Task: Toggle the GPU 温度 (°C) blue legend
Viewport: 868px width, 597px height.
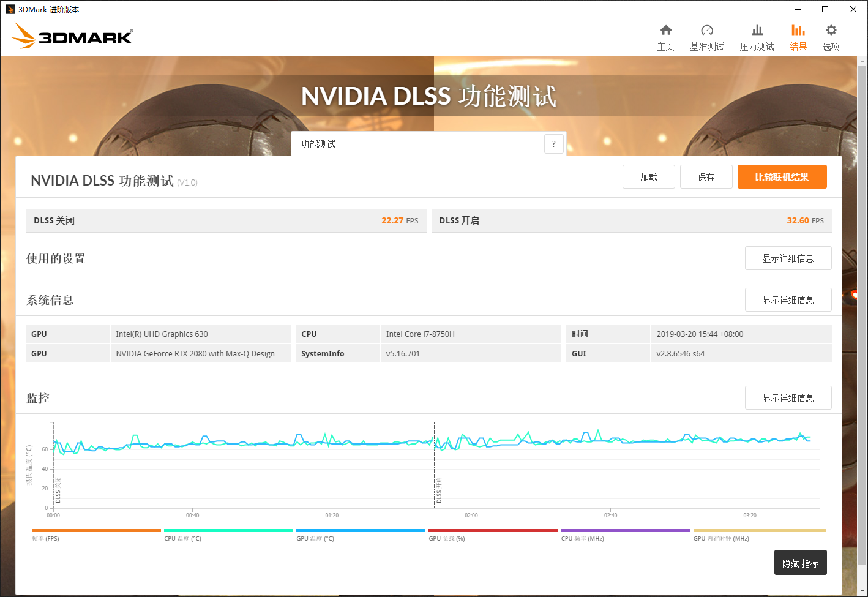Action: click(x=361, y=535)
